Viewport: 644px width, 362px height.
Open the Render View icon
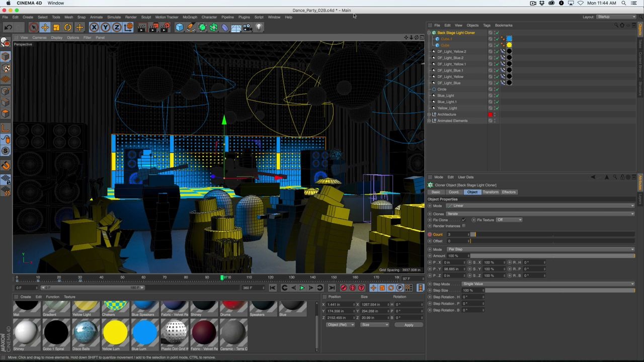tap(141, 27)
